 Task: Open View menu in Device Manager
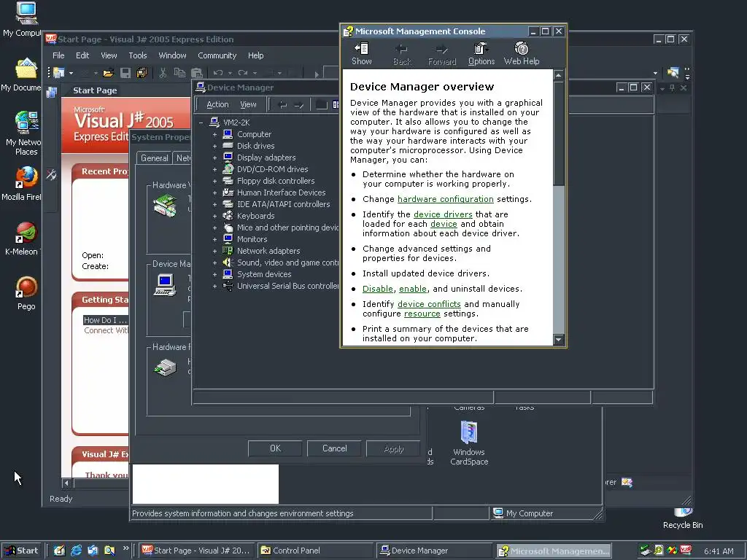(x=248, y=104)
